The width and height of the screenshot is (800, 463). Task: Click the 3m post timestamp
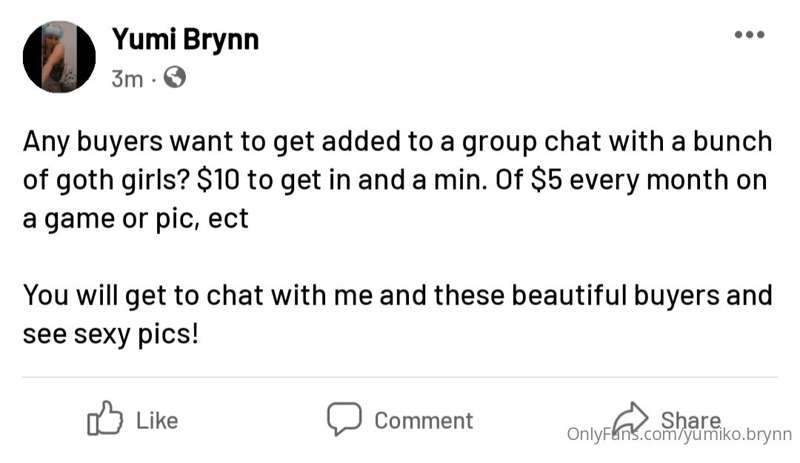click(x=127, y=79)
